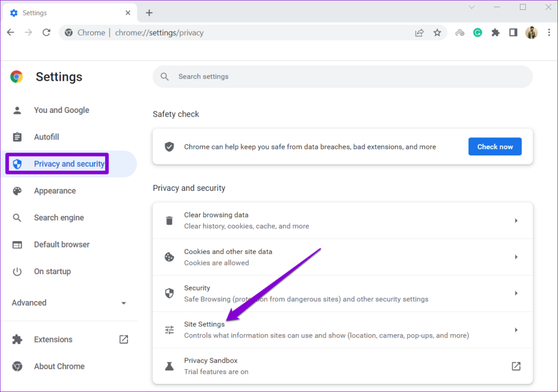This screenshot has width=558, height=392.
Task: Open Autofill section
Action: pos(69,137)
